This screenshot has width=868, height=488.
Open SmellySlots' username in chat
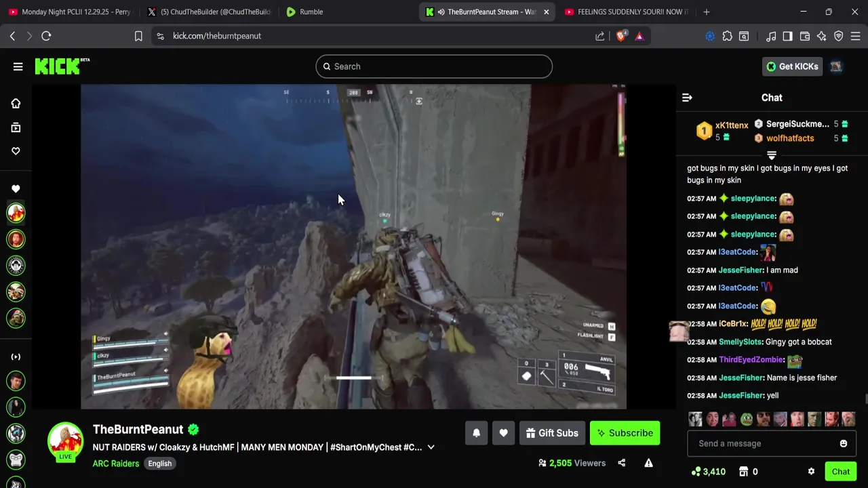[x=740, y=342]
